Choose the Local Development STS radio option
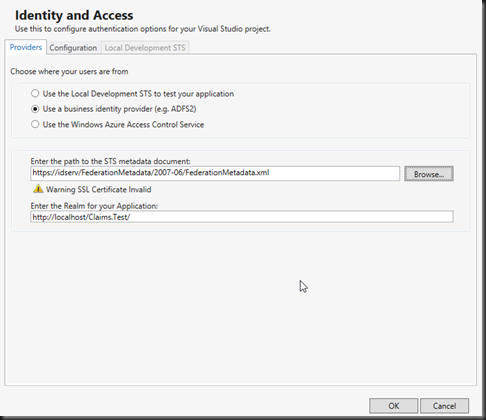Viewport: 486px width, 420px height. [x=35, y=94]
